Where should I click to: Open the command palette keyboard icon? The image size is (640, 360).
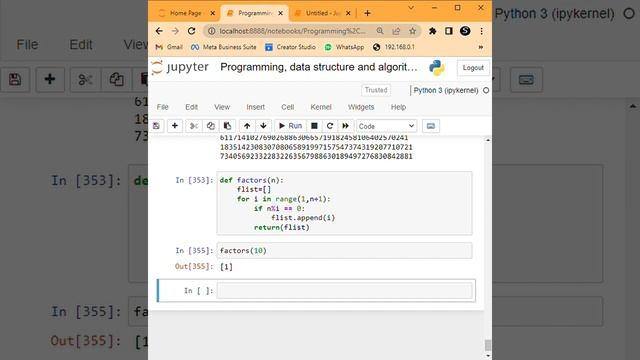pos(431,126)
